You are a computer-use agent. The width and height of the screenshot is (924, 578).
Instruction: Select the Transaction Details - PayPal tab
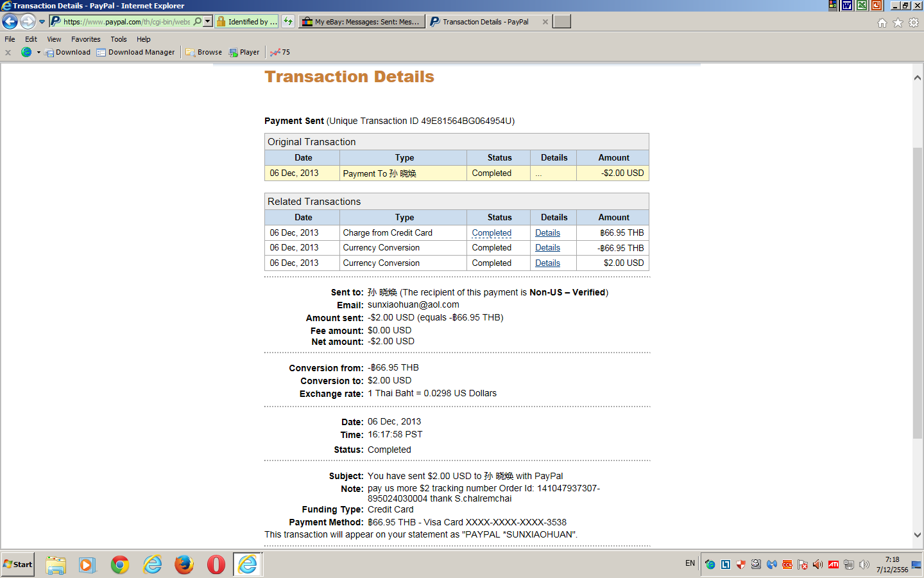[x=485, y=22]
